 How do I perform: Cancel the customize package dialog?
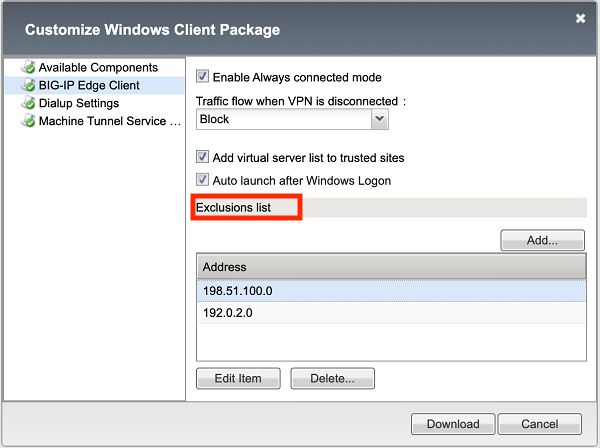point(540,424)
